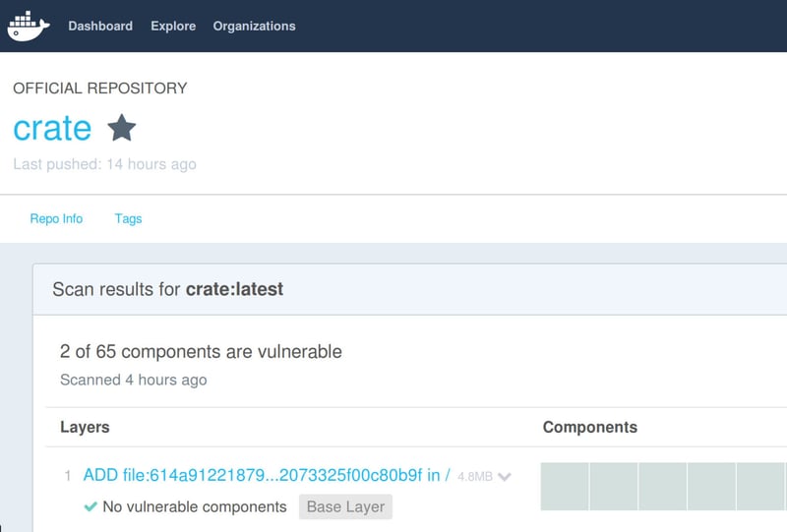
Task: Click the 'Scan results for crate:latest' heading
Action: [x=167, y=289]
